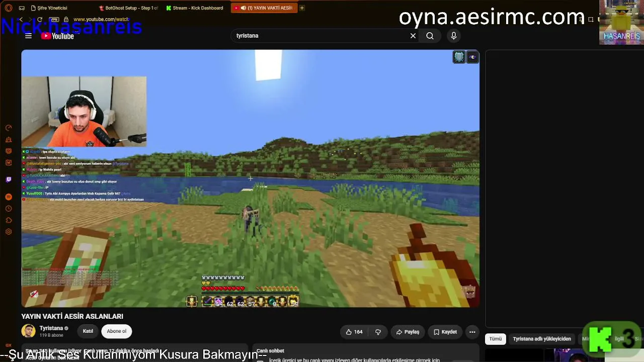Open the extensions cube sidebar icon
Image resolution: width=644 pixels, height=362 pixels.
9,220
